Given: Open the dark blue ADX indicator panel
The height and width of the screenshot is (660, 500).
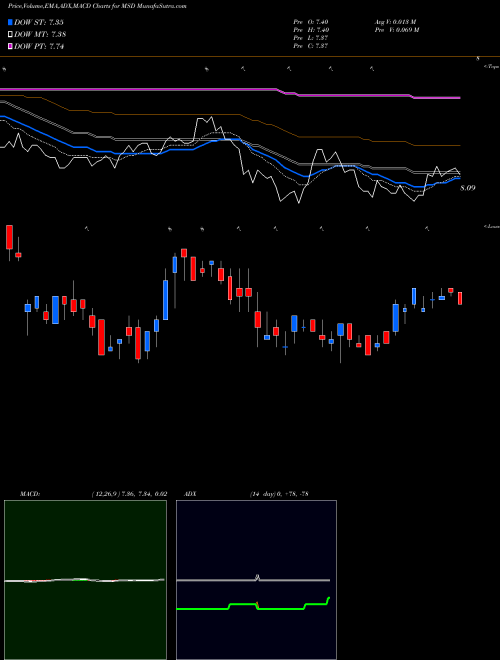Looking at the screenshot, I should tap(256, 580).
